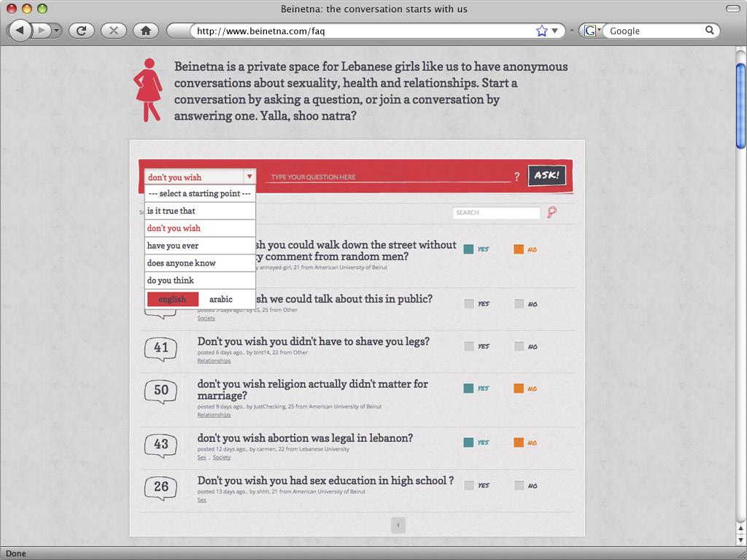Switch language to english
The width and height of the screenshot is (747, 560).
pos(173,299)
